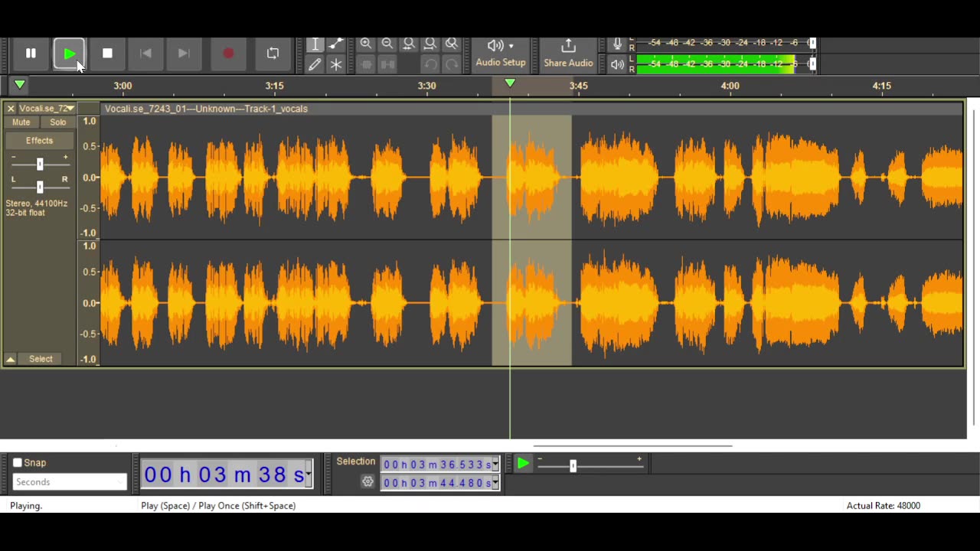
Task: Open selection toolbar settings gear
Action: click(367, 482)
